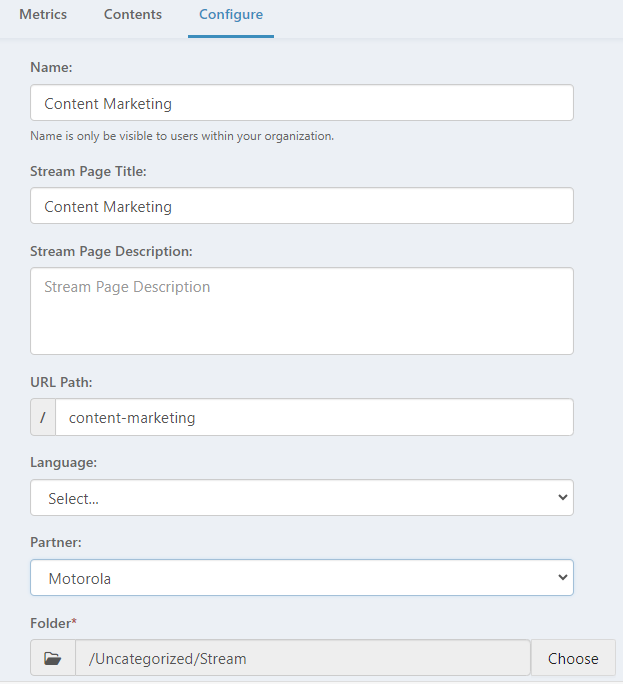Switch to the Metrics tab
Screen dimensions: 623x684
coord(43,15)
